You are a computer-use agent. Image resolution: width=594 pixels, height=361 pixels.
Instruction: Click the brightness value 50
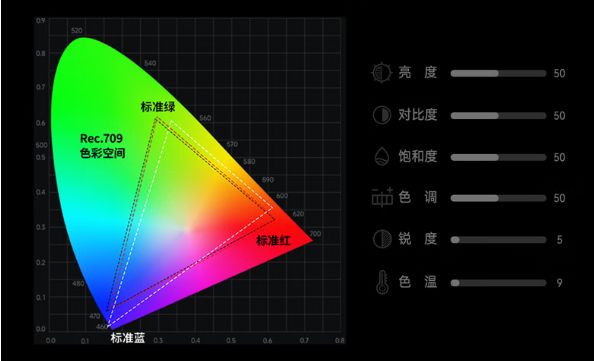pos(559,73)
